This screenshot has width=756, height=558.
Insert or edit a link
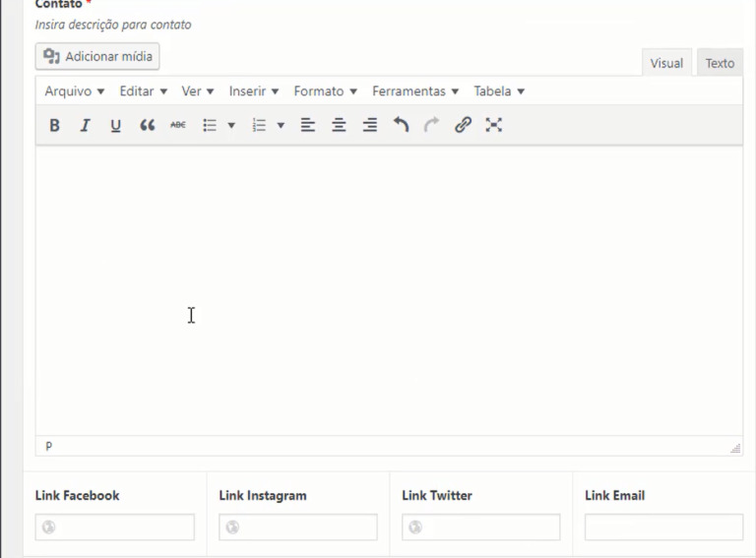pos(463,125)
